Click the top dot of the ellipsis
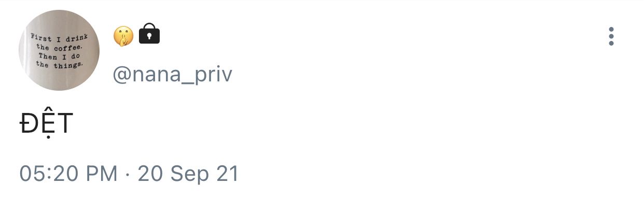The image size is (644, 198). pyautogui.click(x=612, y=29)
